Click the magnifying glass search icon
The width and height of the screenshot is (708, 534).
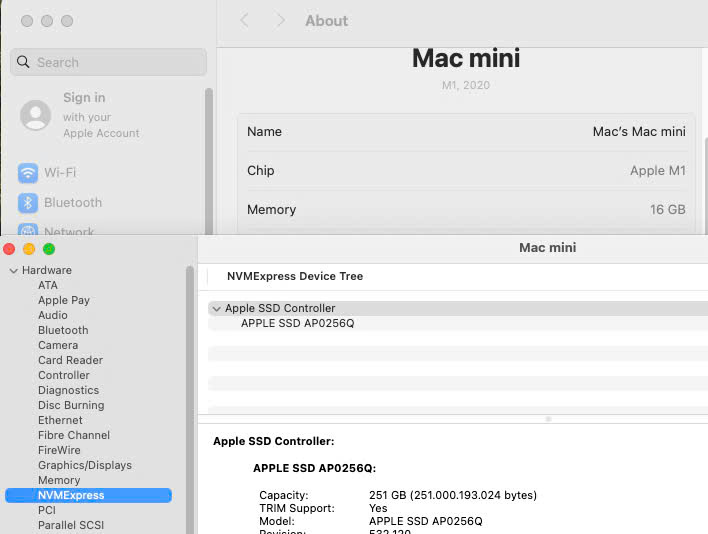click(x=24, y=62)
